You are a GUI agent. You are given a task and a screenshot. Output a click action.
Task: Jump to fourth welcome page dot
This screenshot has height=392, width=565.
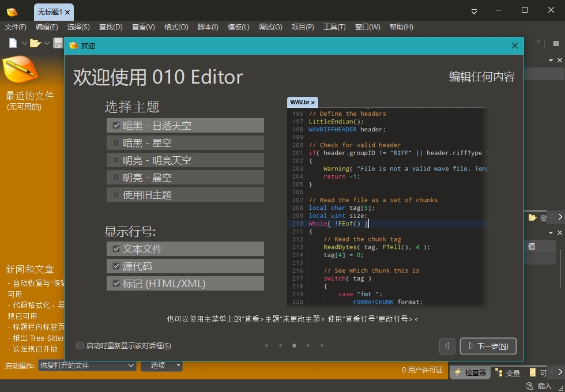tap(308, 345)
